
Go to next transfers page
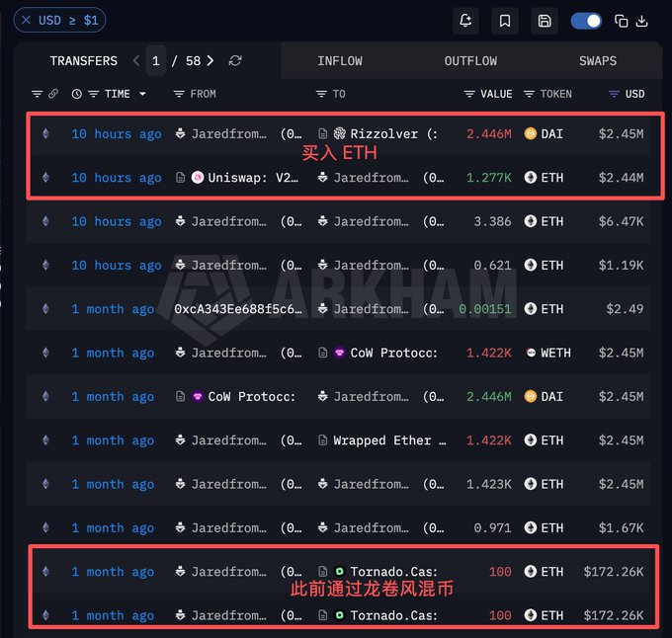coord(210,61)
